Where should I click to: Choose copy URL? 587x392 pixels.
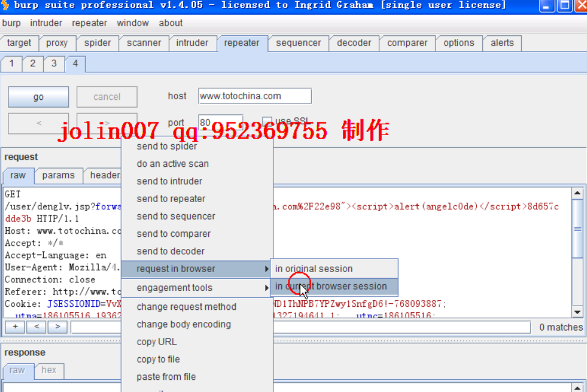(x=197, y=342)
